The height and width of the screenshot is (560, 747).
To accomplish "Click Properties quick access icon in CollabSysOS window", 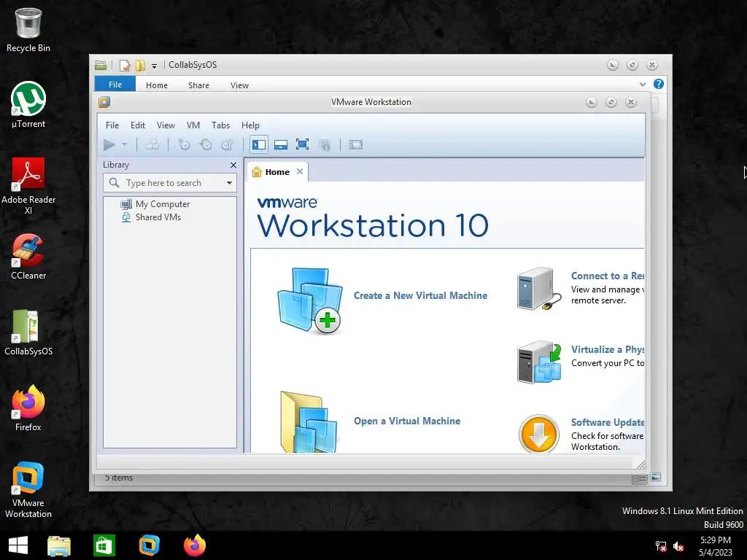I will pos(124,65).
